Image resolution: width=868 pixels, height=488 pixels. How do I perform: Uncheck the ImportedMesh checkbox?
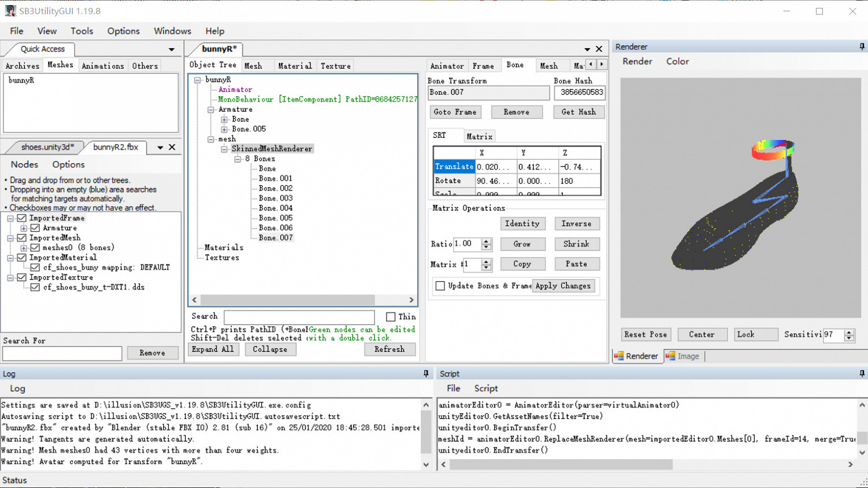click(22, 238)
